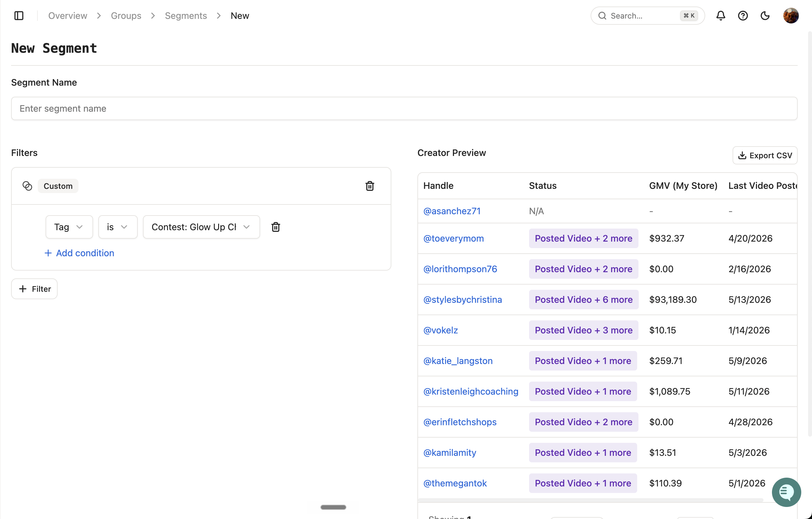Open @kristenleighcoaching creator link
The image size is (812, 519).
pos(471,391)
